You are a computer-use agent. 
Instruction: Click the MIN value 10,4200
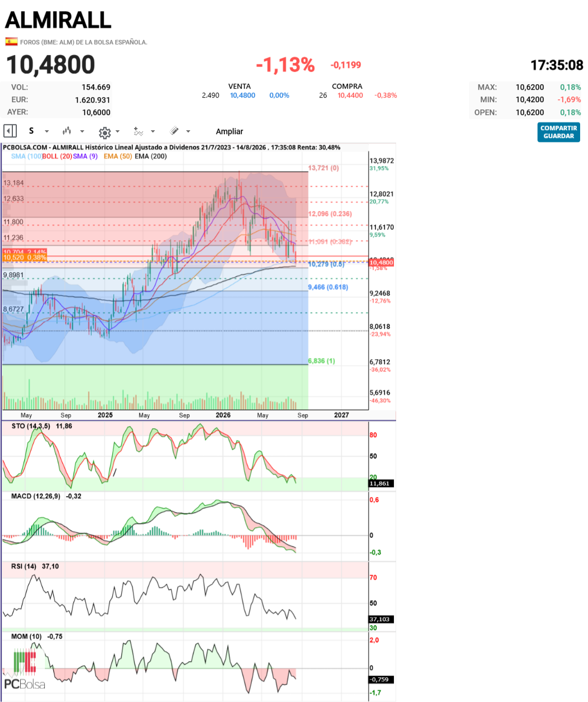point(530,99)
